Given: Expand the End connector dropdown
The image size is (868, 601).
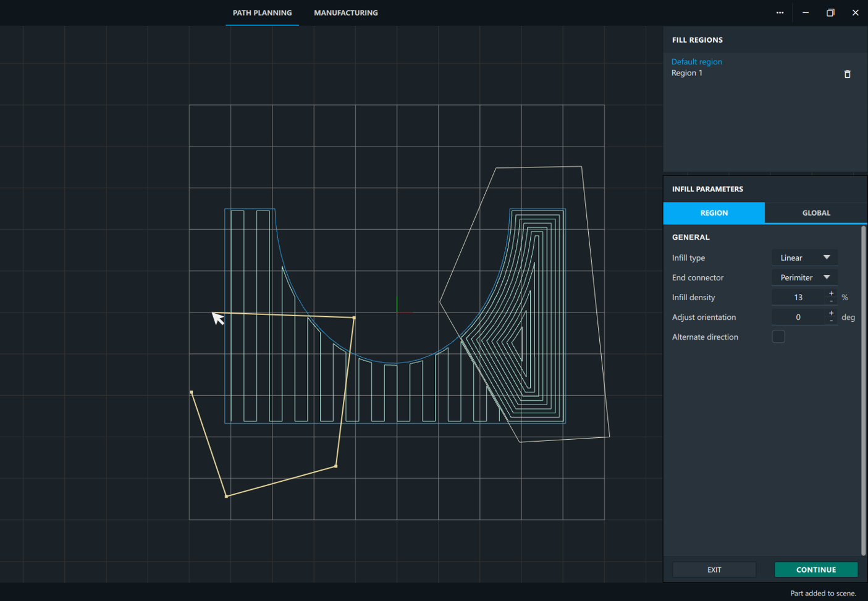Looking at the screenshot, I should pos(804,277).
